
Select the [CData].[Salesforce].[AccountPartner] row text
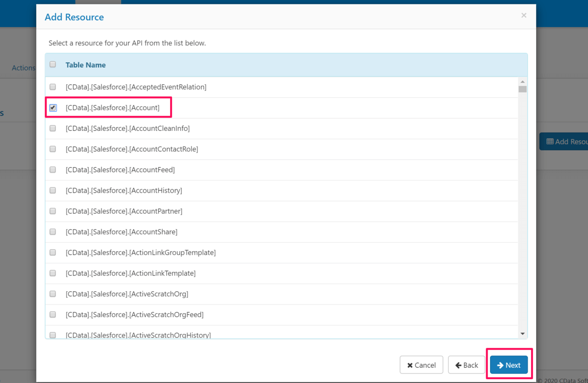tap(124, 211)
